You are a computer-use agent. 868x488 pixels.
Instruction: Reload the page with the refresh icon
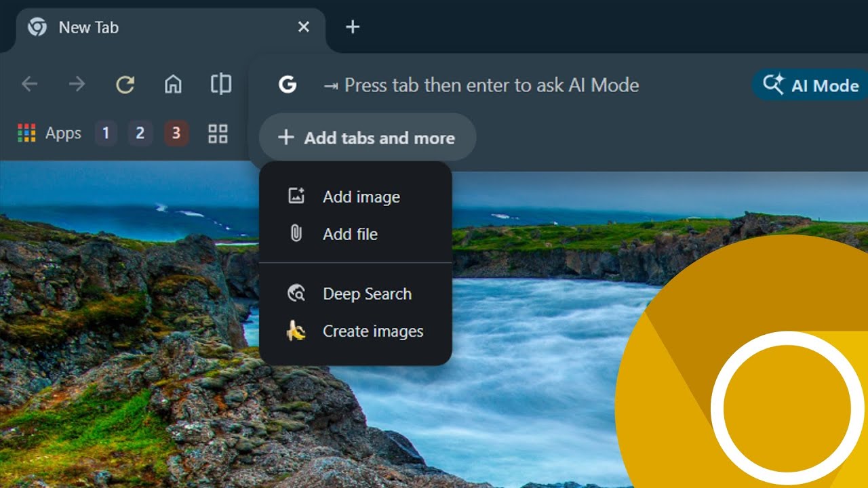coord(125,84)
